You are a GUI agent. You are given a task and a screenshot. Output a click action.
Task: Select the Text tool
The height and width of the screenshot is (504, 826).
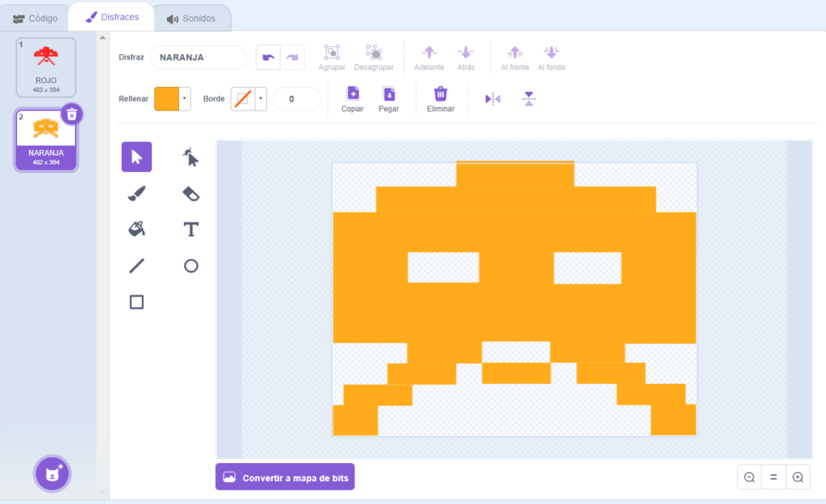pyautogui.click(x=190, y=229)
